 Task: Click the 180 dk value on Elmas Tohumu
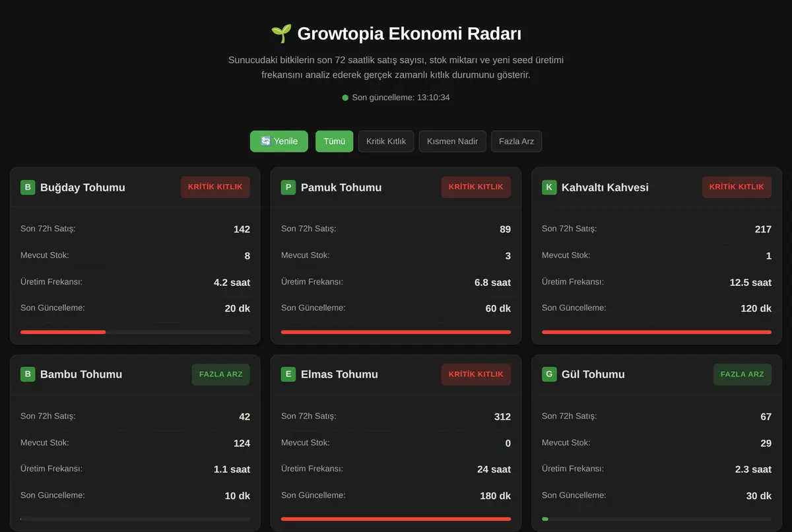click(495, 496)
